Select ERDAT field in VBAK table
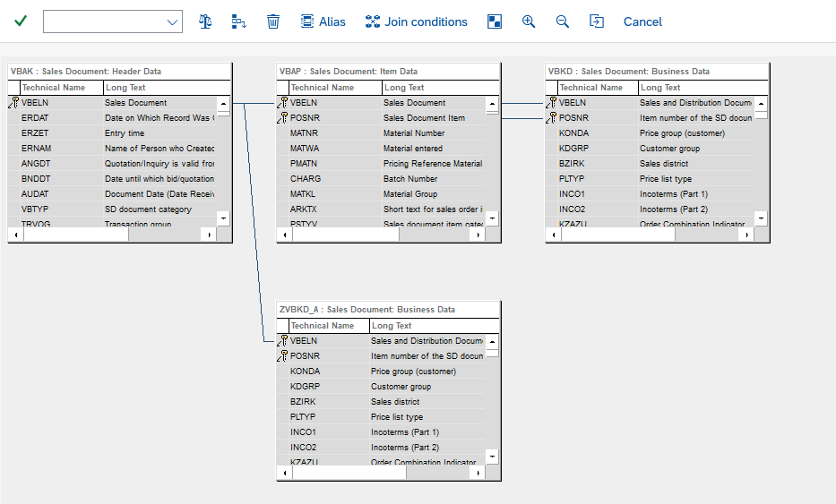This screenshot has width=836, height=504. pyautogui.click(x=113, y=118)
